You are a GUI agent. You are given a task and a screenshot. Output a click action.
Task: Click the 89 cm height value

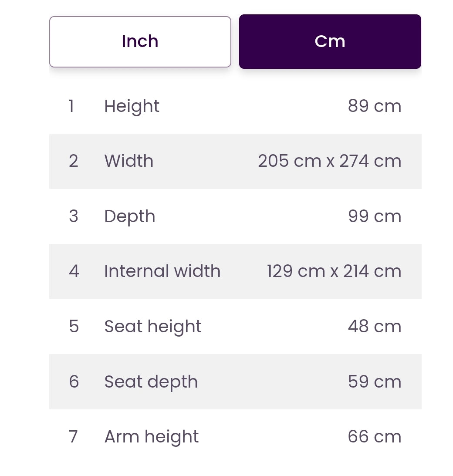pos(375,106)
